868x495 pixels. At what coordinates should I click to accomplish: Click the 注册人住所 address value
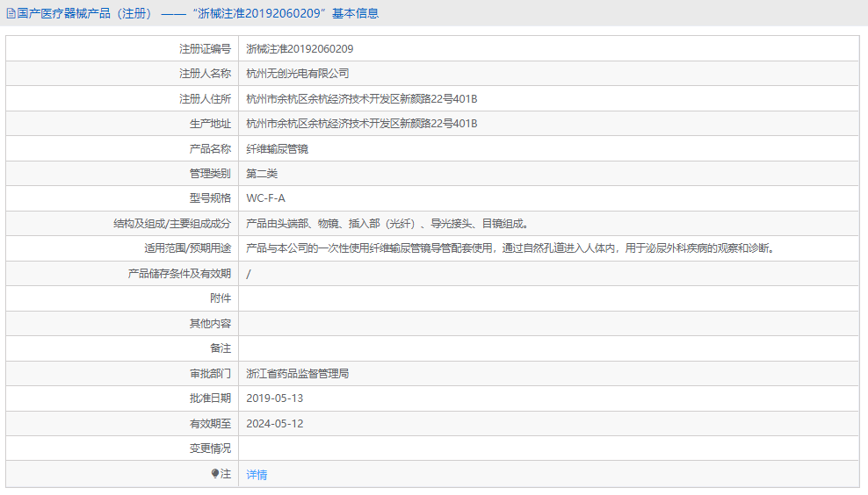[x=361, y=99]
